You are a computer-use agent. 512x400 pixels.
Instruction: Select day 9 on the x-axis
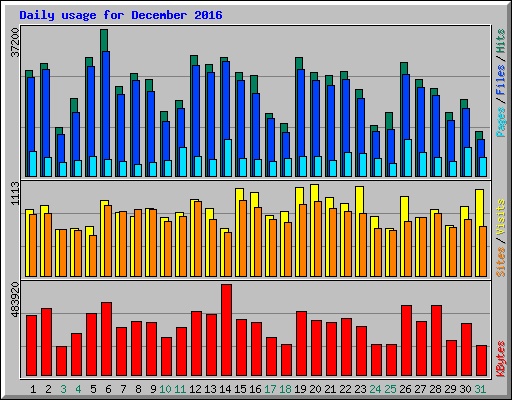pos(153,389)
